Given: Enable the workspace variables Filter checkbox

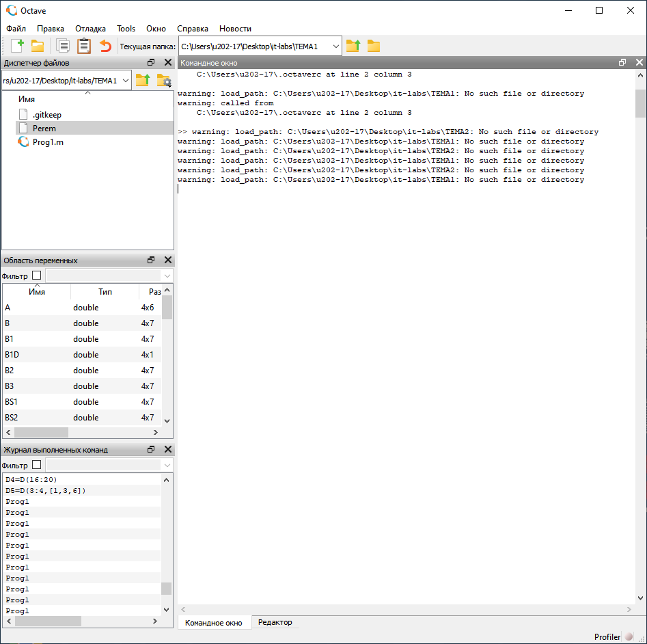Looking at the screenshot, I should [x=37, y=276].
